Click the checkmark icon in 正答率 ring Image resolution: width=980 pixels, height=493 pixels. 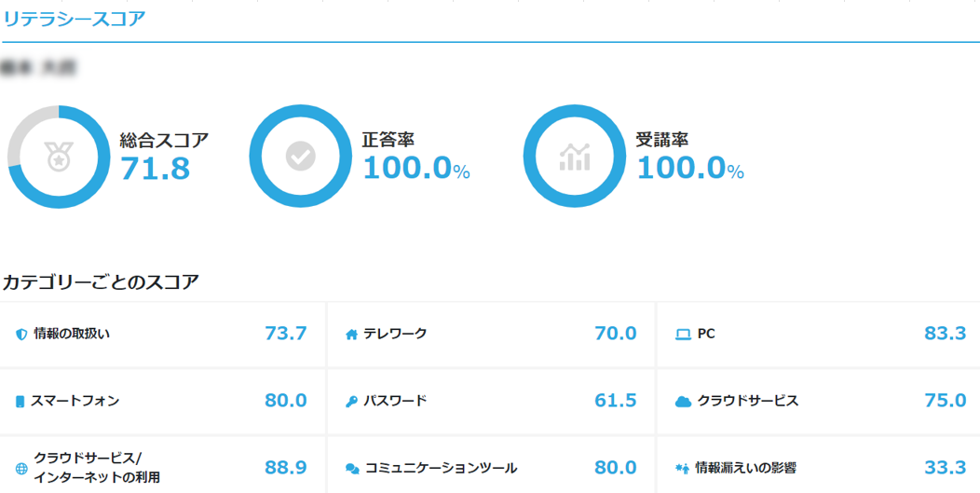click(301, 157)
